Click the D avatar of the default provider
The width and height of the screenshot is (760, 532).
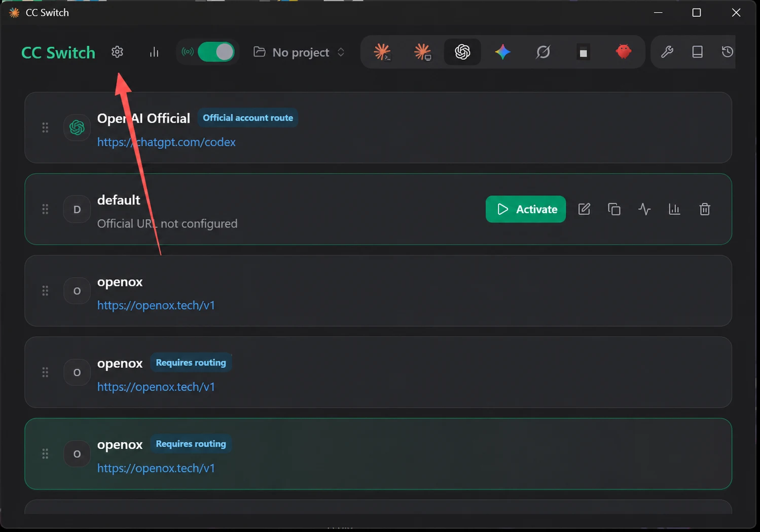click(77, 209)
